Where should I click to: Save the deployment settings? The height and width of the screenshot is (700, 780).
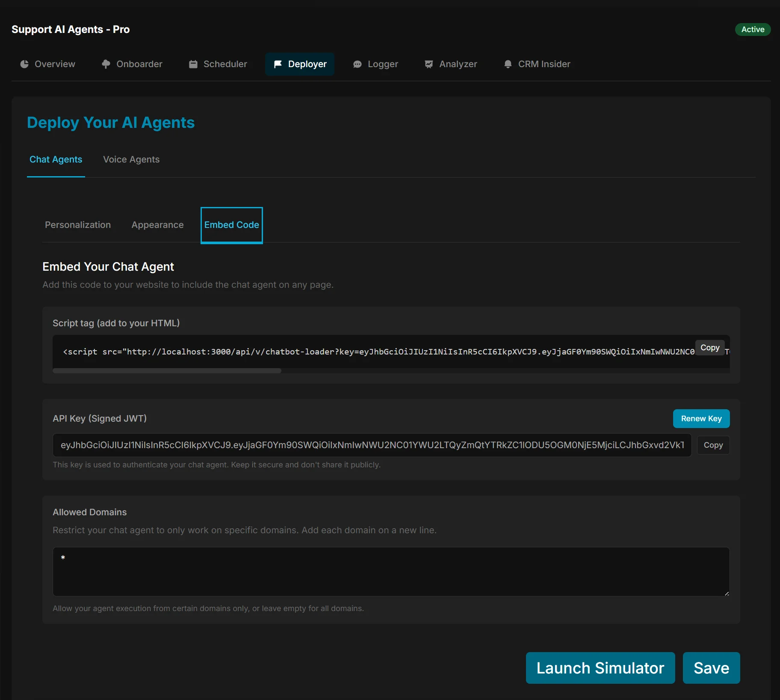[x=711, y=668]
